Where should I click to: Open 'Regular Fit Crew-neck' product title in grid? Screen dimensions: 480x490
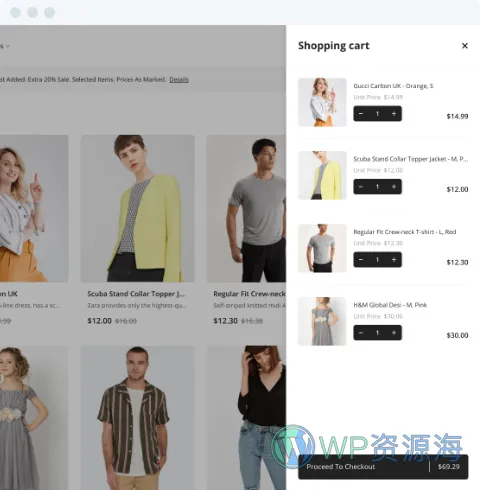[249, 294]
